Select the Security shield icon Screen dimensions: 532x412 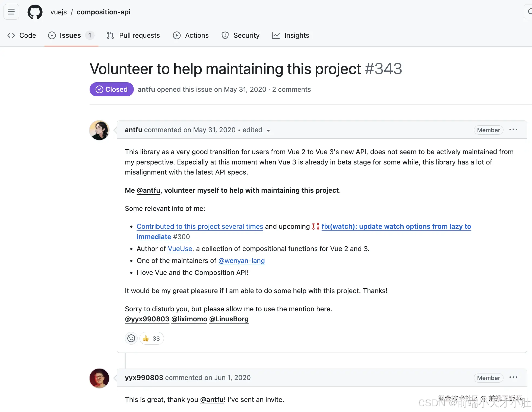pyautogui.click(x=225, y=35)
